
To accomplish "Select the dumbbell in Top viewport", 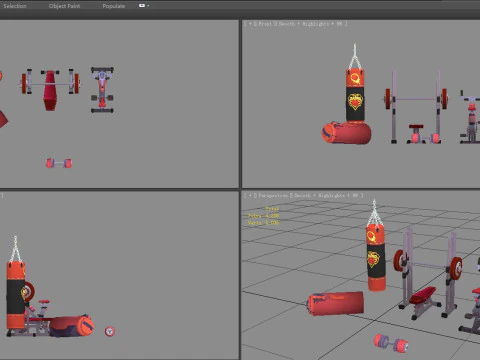I will coord(59,163).
